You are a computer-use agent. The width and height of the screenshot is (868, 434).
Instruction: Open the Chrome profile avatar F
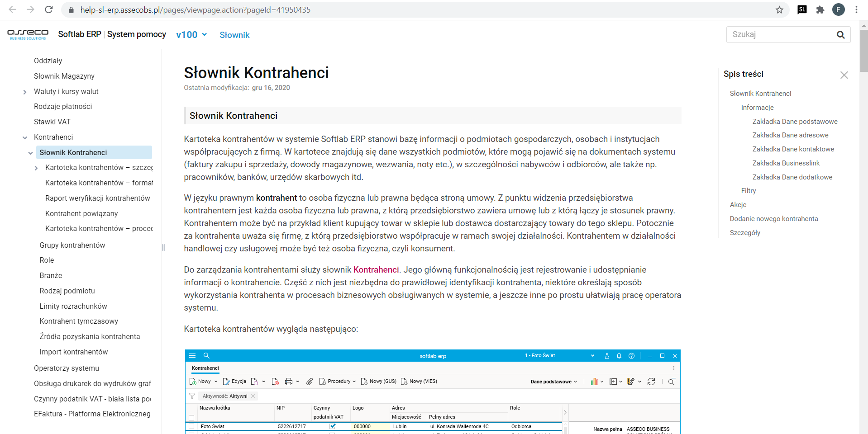point(839,9)
